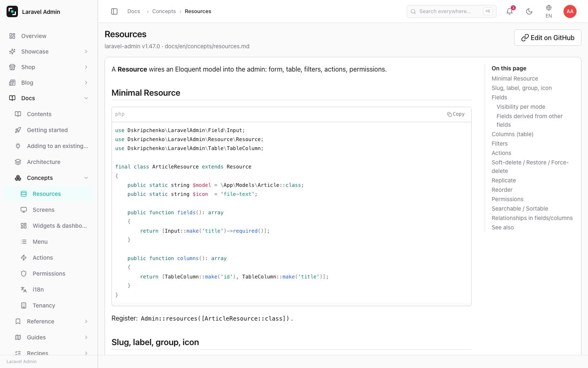Expand the Guides section chevron
588x368 pixels.
86,337
